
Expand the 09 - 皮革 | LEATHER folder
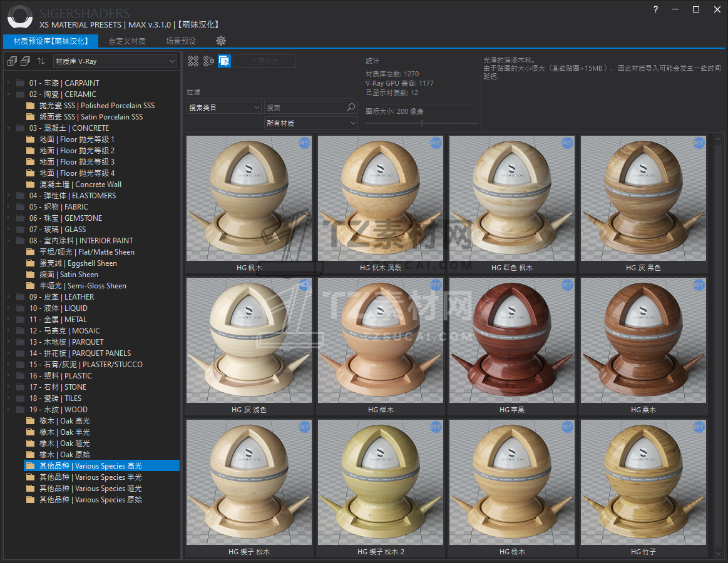pos(8,297)
